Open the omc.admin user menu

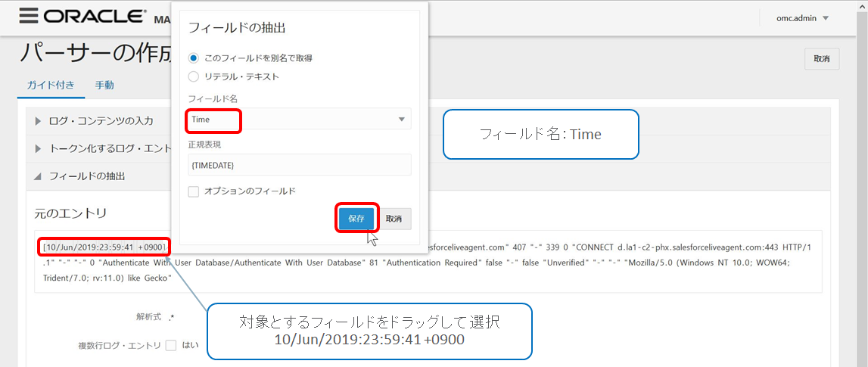(803, 18)
